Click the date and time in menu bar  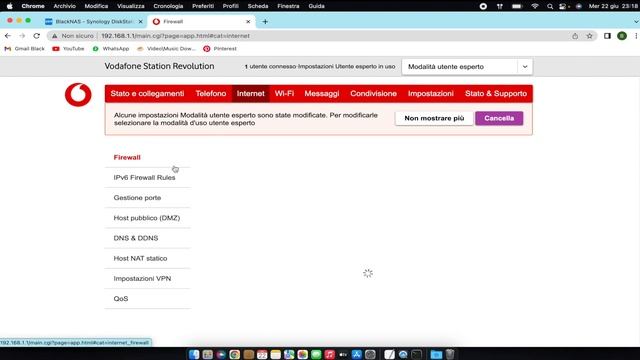coord(613,6)
